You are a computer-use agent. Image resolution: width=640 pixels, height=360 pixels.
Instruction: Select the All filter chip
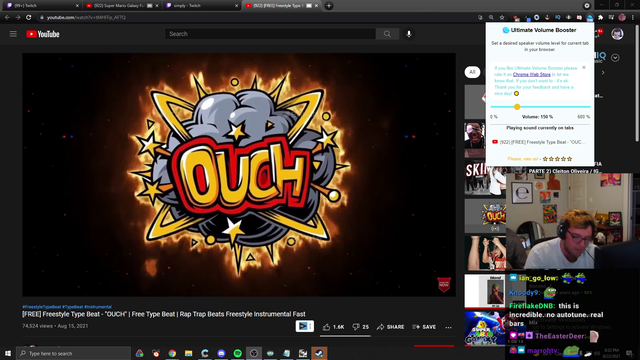pos(472,72)
